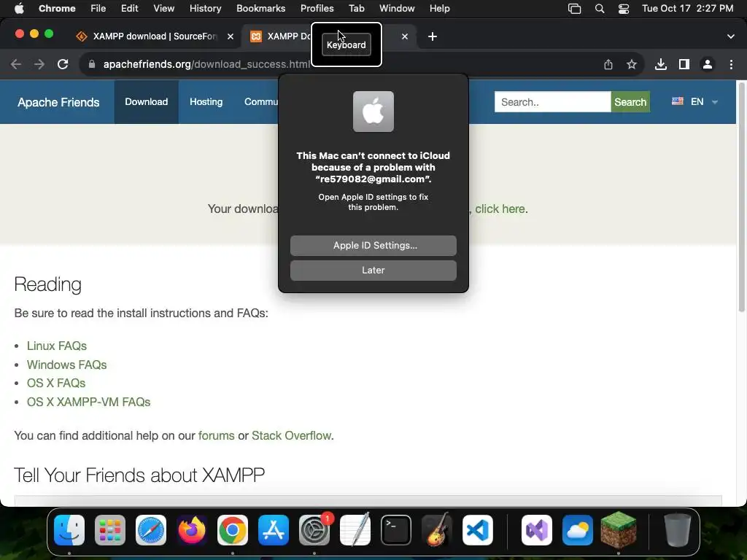Open the Edit menu
This screenshot has width=747, height=560.
click(130, 9)
